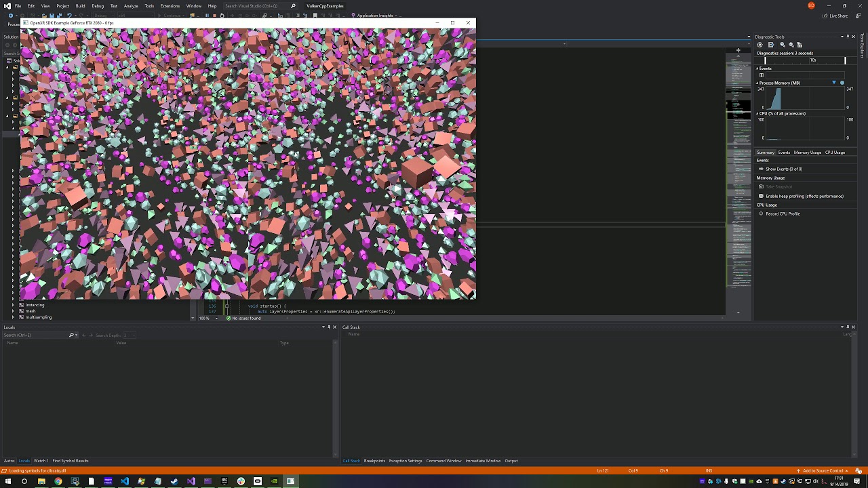
Task: Click the Restart debugging icon in toolbar
Action: [x=222, y=16]
